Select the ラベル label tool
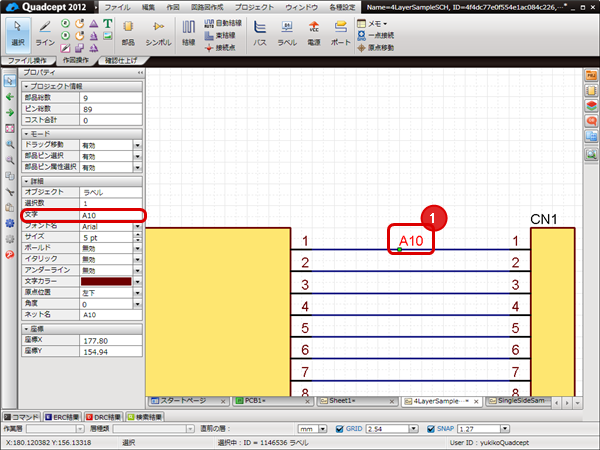The height and width of the screenshot is (450, 600). click(287, 34)
